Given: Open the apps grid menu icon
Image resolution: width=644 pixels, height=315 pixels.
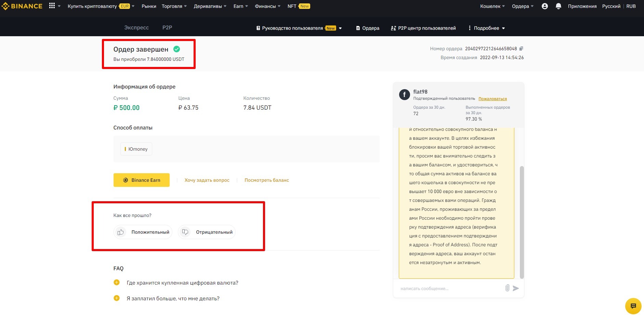Looking at the screenshot, I should [x=52, y=6].
